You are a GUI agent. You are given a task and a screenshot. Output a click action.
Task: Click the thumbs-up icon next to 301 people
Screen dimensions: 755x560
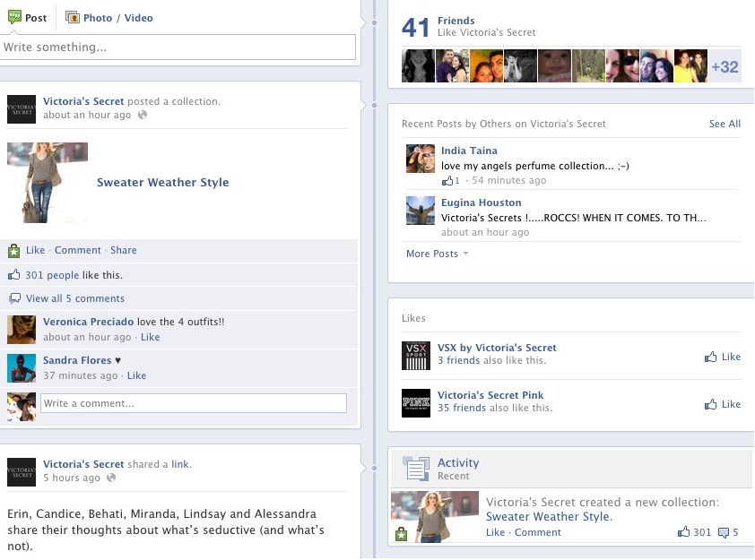pyautogui.click(x=14, y=275)
